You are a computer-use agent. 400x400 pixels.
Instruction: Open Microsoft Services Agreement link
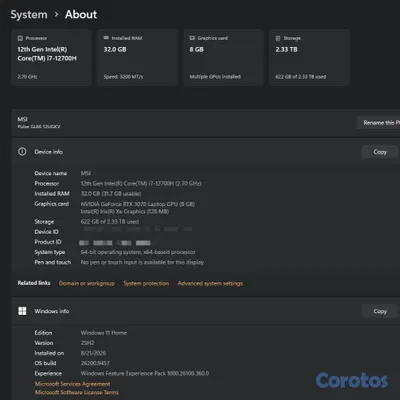(72, 384)
